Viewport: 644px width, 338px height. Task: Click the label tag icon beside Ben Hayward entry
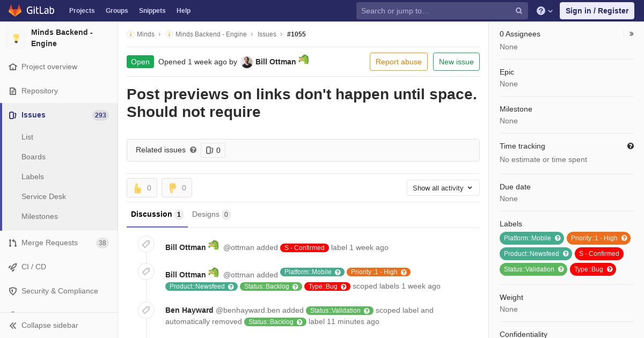(146, 310)
